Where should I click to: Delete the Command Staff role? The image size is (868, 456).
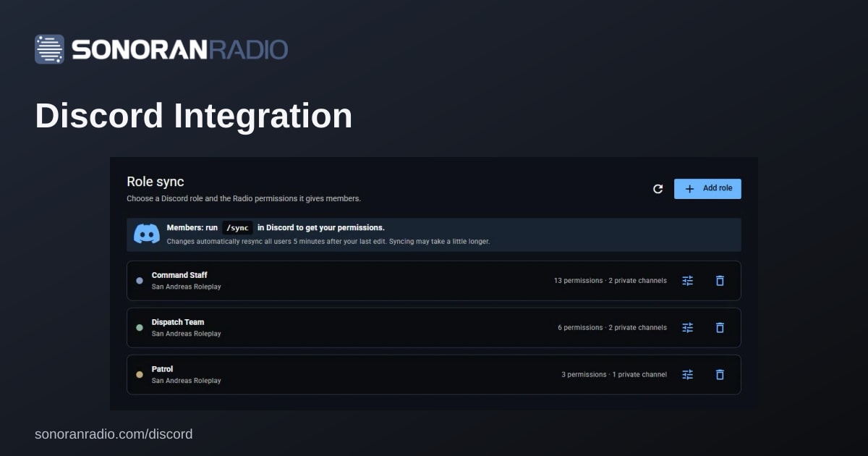tap(720, 281)
